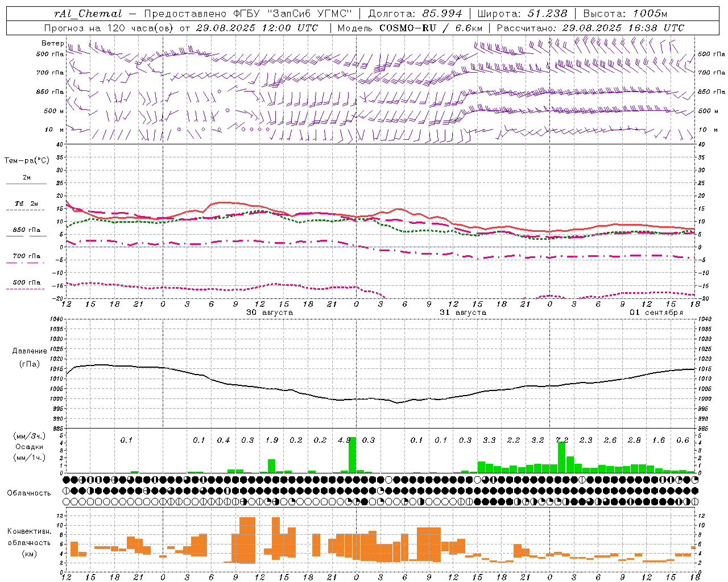This screenshot has width=728, height=582.
Task: Click the '(мм/1ч.)' precipitation unit label
Action: [x=29, y=458]
